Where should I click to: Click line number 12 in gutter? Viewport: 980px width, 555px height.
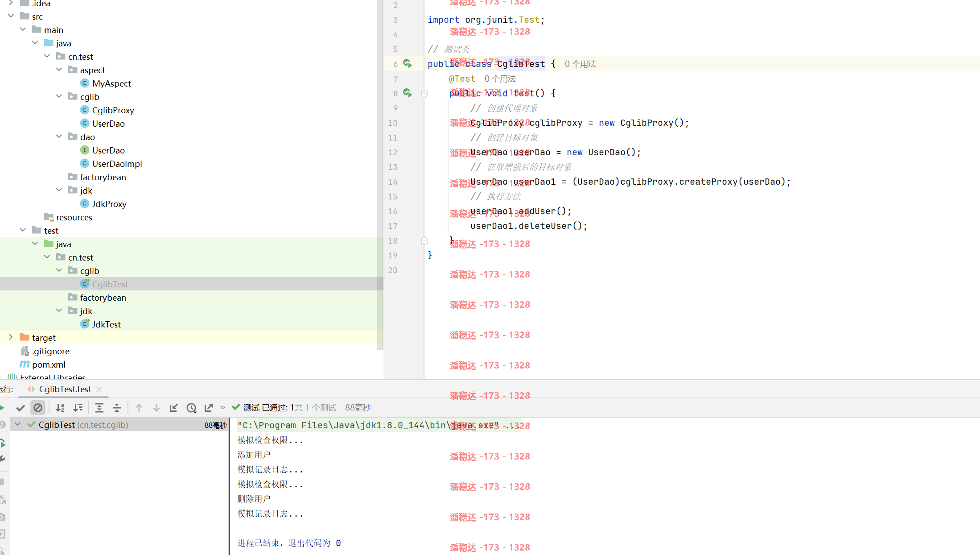point(393,152)
